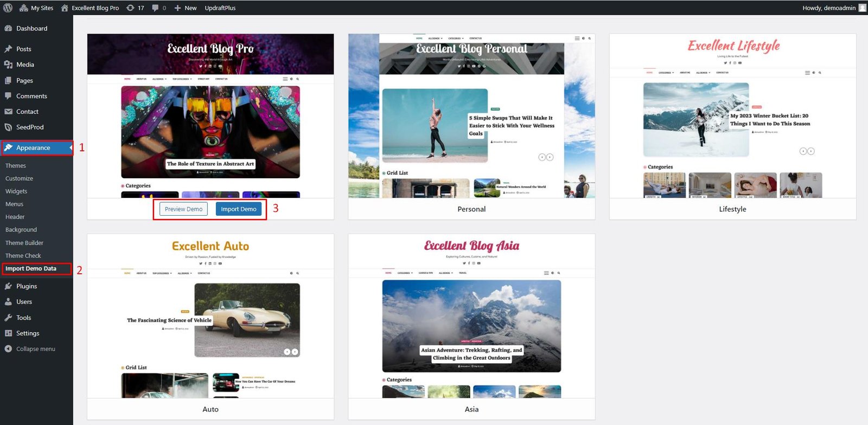This screenshot has width=868, height=425.
Task: Click the Pages icon in sidebar
Action: 8,80
